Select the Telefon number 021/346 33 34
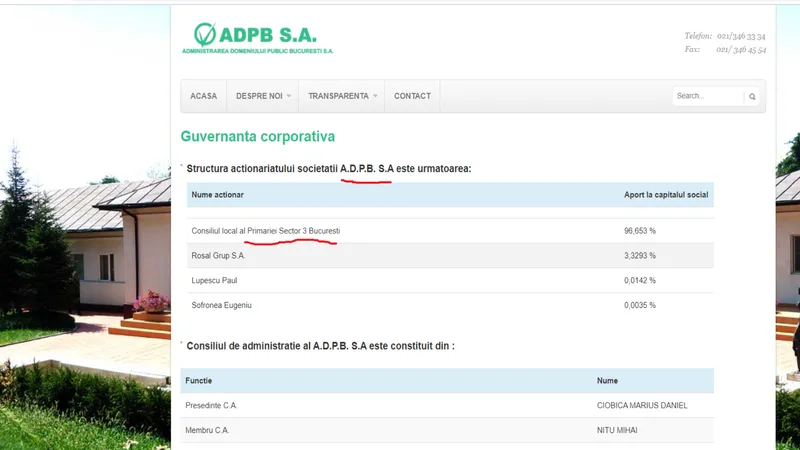Image resolution: width=800 pixels, height=450 pixels. pos(741,36)
